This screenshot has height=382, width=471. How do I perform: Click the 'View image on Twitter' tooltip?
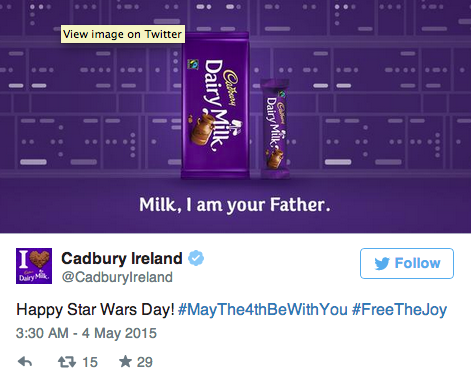pos(123,34)
